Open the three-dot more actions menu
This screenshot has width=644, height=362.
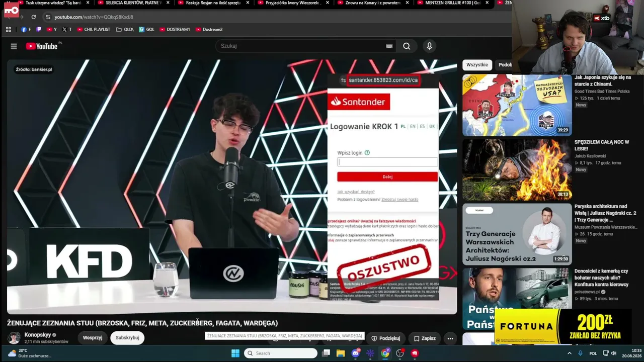click(x=450, y=338)
